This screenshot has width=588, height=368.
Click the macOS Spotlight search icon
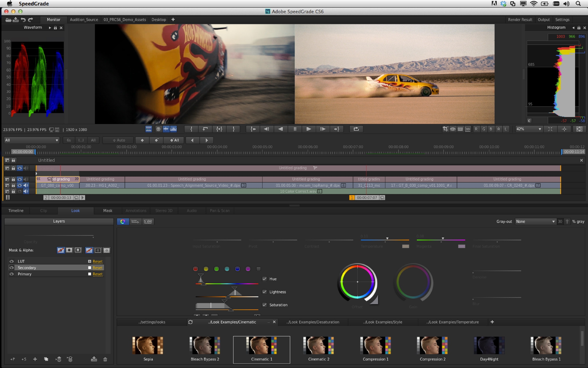(x=578, y=4)
